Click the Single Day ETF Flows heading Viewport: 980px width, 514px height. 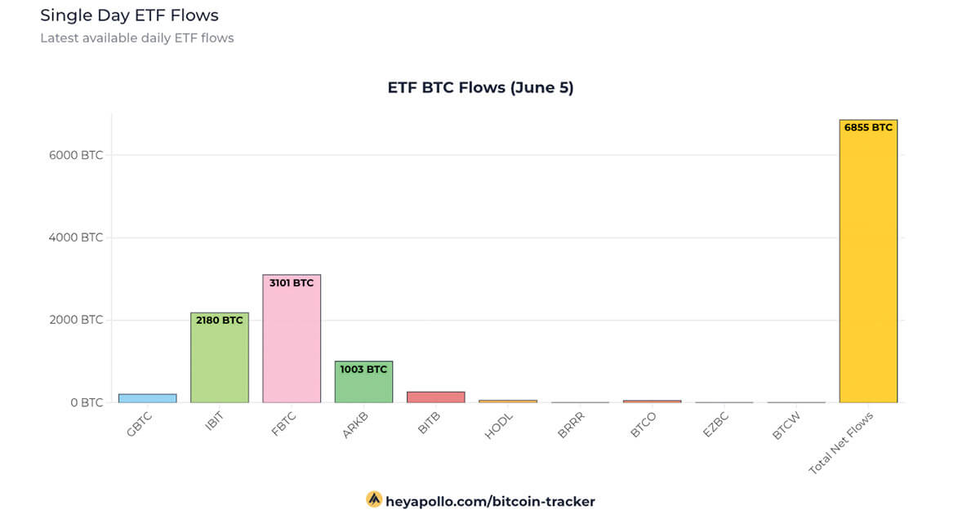129,16
